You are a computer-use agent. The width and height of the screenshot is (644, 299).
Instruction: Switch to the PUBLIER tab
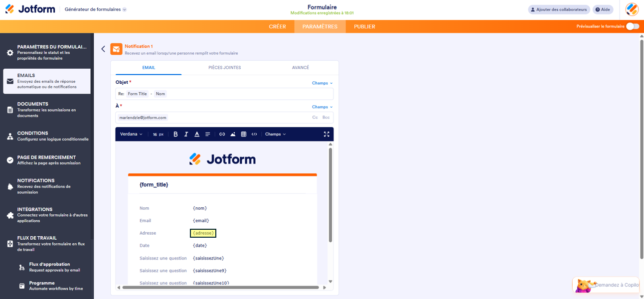coord(364,26)
